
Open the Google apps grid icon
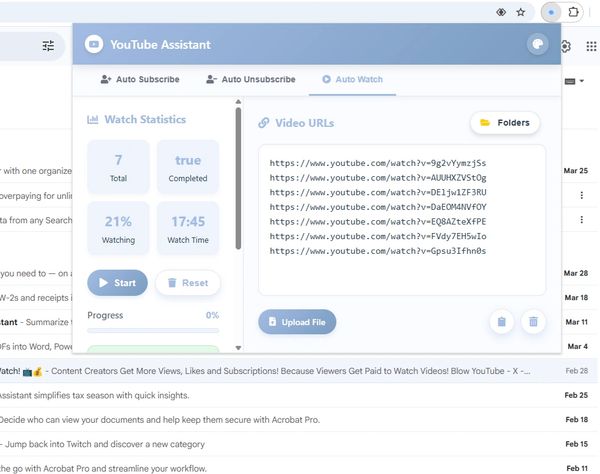[591, 46]
